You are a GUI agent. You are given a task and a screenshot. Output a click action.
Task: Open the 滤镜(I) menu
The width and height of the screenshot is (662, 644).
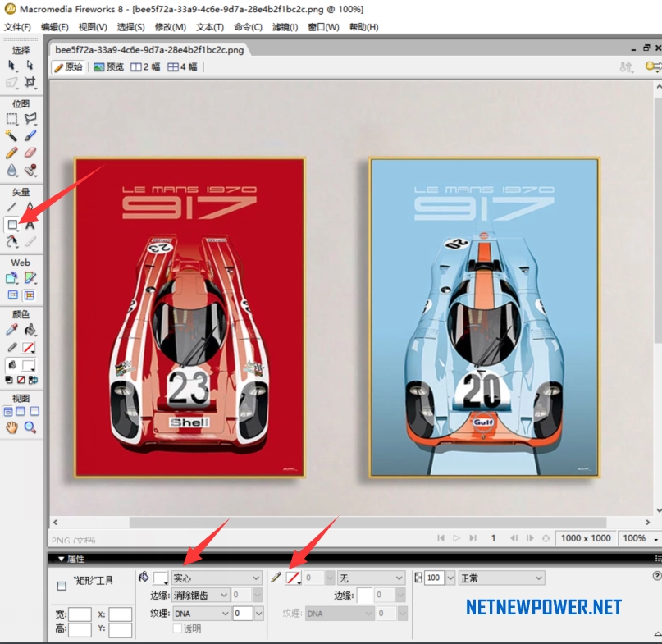[285, 27]
